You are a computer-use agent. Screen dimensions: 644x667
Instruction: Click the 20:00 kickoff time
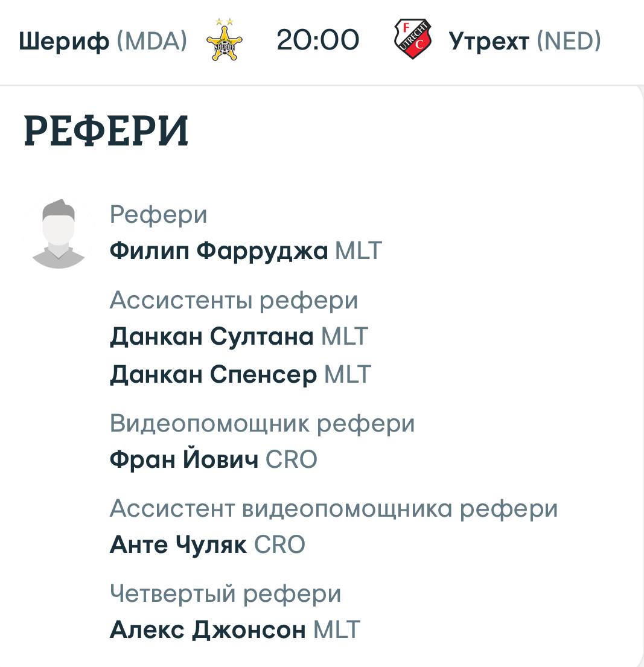(317, 40)
